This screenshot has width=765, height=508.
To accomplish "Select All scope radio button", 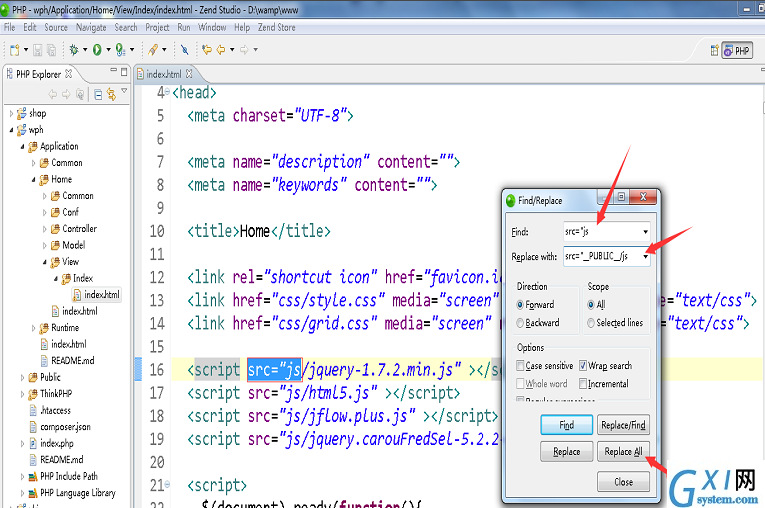I will point(591,305).
